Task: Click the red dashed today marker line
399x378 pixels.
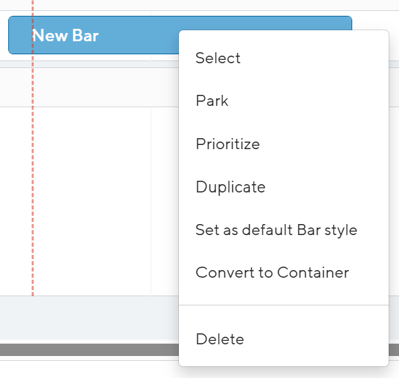Action: [33, 200]
